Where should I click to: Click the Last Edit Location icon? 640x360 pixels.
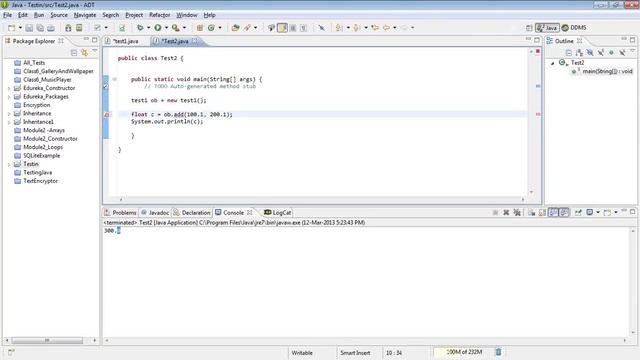(x=375, y=28)
